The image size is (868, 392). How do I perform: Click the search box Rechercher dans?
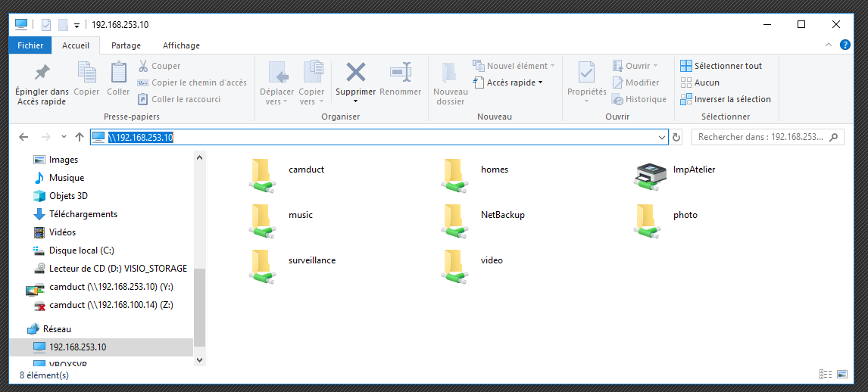pyautogui.click(x=760, y=137)
